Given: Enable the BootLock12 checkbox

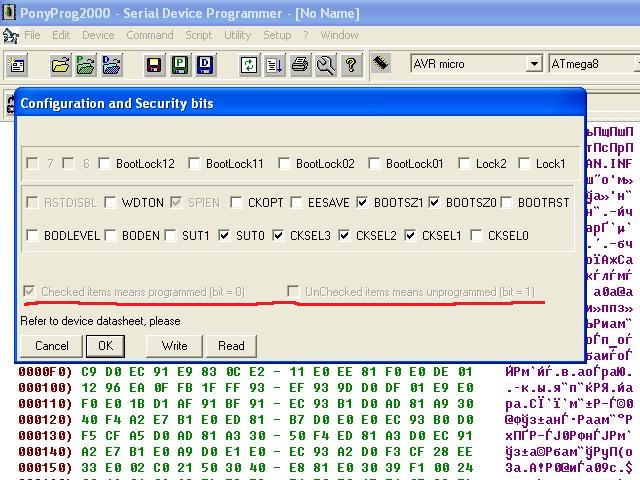Looking at the screenshot, I should (105, 163).
